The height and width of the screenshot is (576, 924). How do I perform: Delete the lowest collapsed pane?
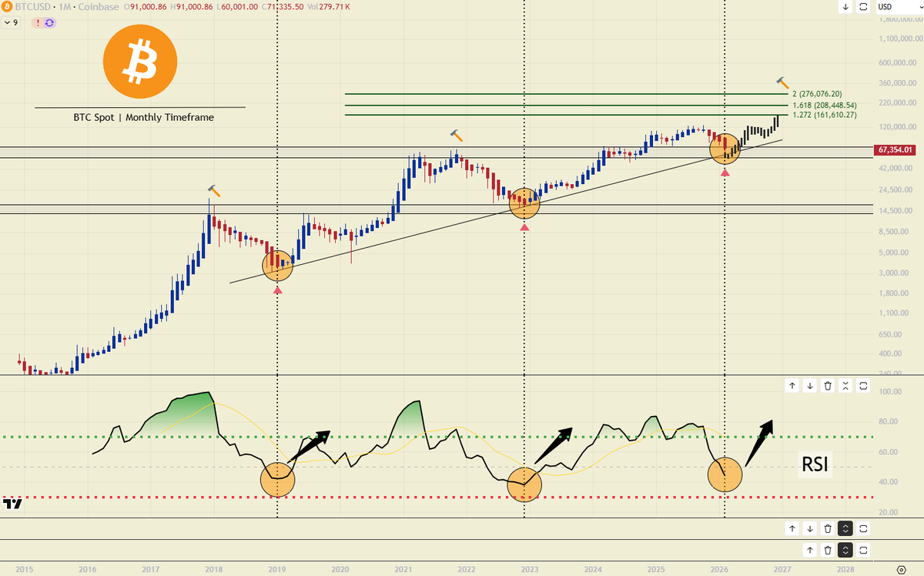pos(827,550)
